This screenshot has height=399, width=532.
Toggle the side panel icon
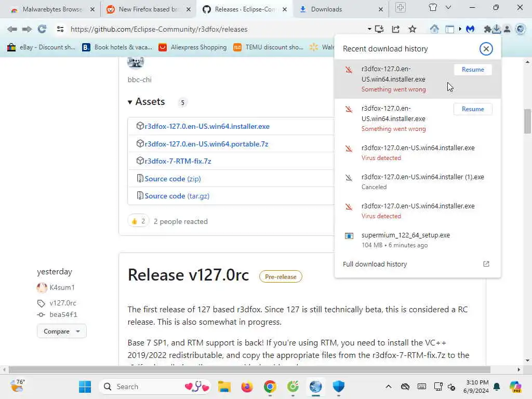tap(449, 29)
